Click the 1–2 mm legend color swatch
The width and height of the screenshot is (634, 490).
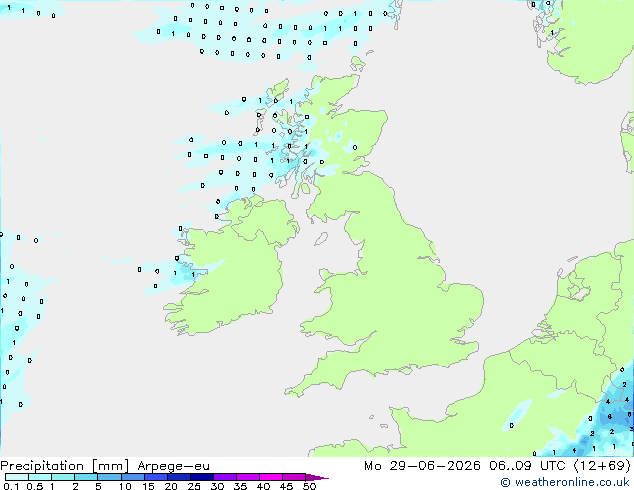pyautogui.click(x=63, y=477)
